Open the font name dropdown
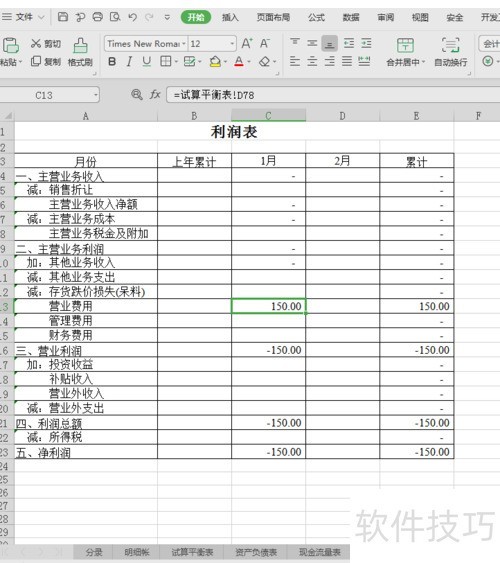The width and height of the screenshot is (500, 563). (184, 44)
